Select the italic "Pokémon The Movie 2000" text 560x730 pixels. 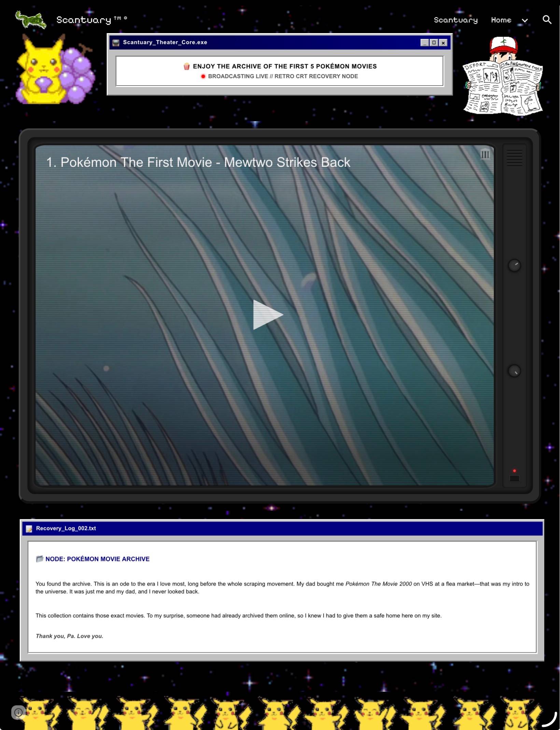[379, 584]
